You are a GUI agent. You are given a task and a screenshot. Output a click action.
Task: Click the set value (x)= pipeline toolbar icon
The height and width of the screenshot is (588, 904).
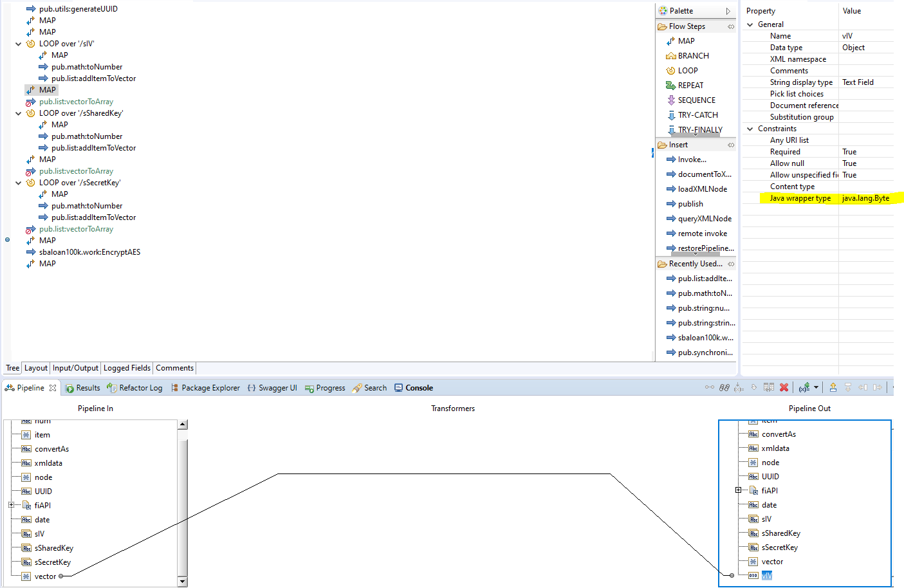pyautogui.click(x=804, y=387)
